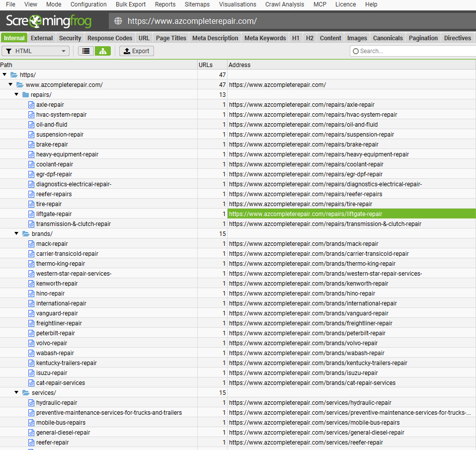Click the repairs/ folder icon
476x450 pixels.
coord(26,95)
